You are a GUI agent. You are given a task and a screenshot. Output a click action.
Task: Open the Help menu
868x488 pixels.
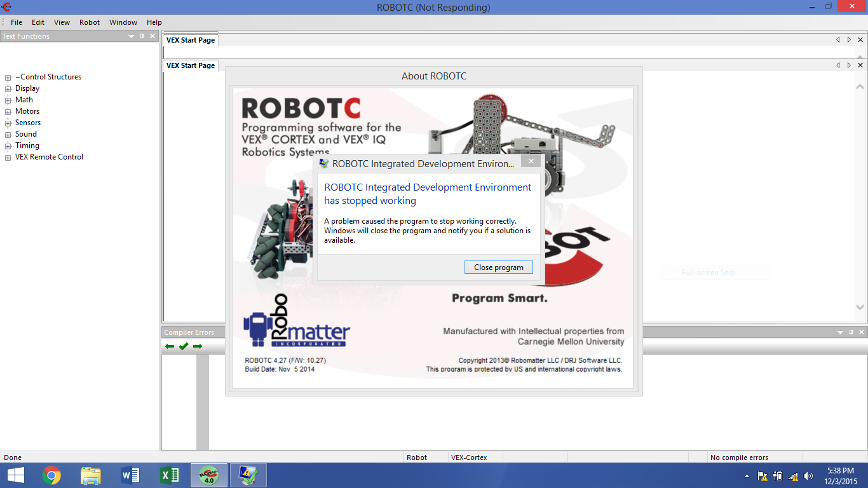pos(154,22)
